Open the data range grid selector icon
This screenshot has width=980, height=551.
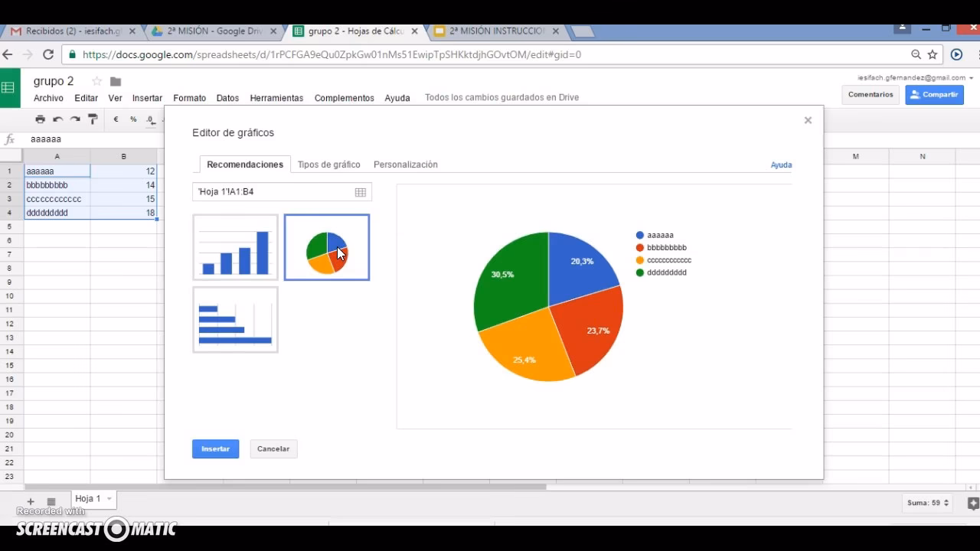coord(360,192)
